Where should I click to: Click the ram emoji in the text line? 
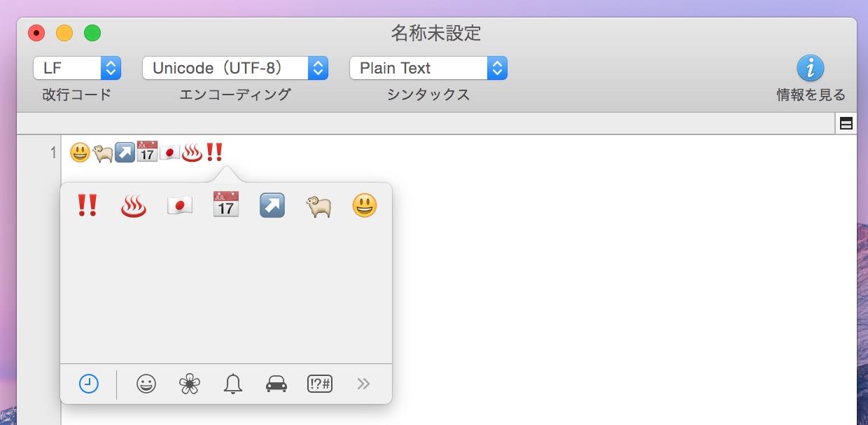[x=103, y=153]
